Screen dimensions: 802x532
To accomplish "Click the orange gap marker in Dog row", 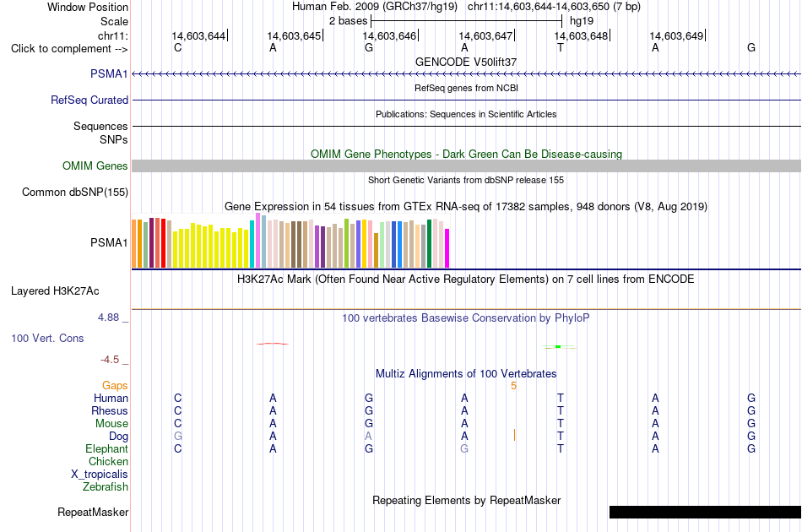I will (514, 436).
